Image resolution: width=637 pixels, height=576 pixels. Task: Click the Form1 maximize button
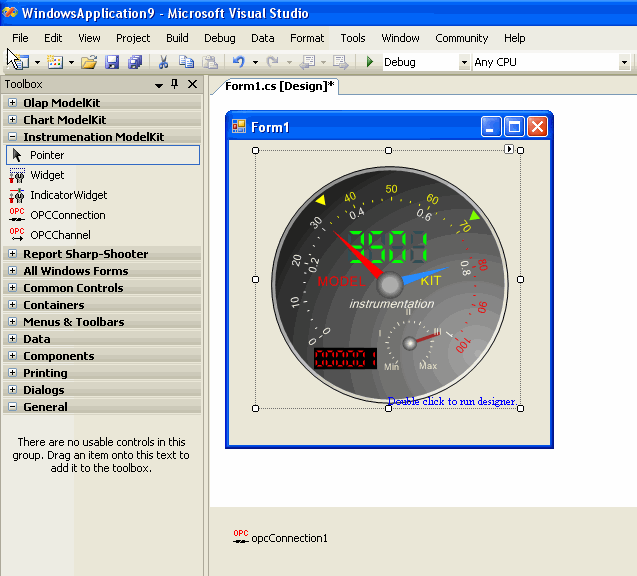514,127
